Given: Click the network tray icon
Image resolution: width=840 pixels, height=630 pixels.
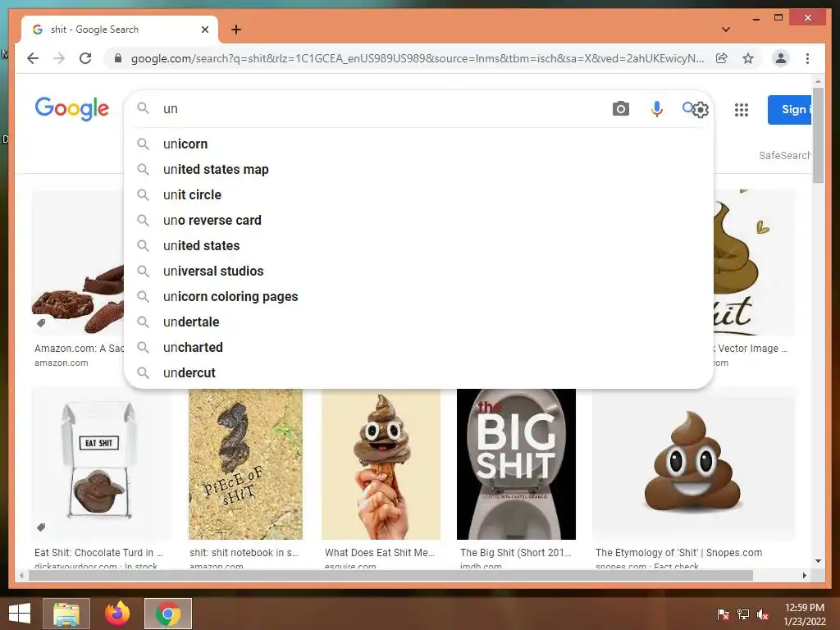Looking at the screenshot, I should point(743,614).
